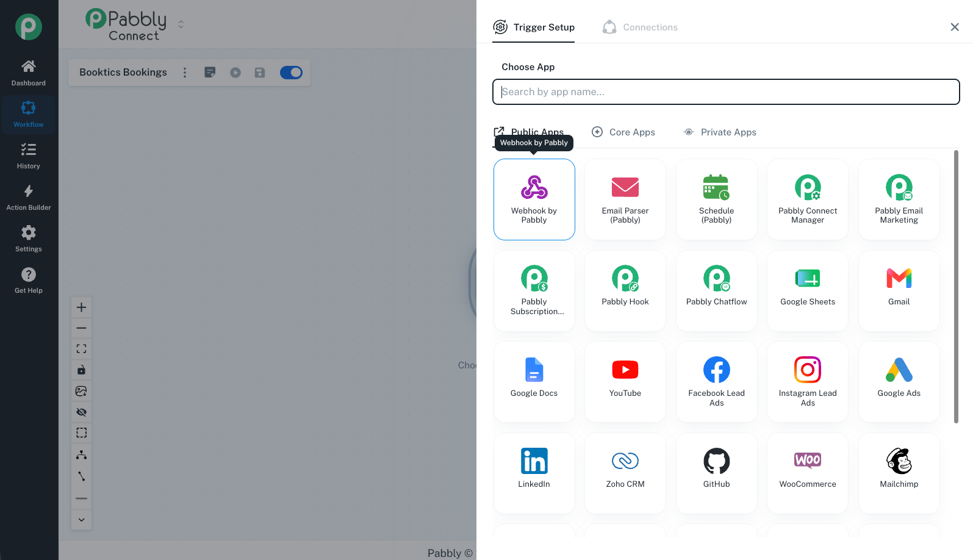Choose Zoho CRM app
The image size is (973, 560).
[625, 473]
